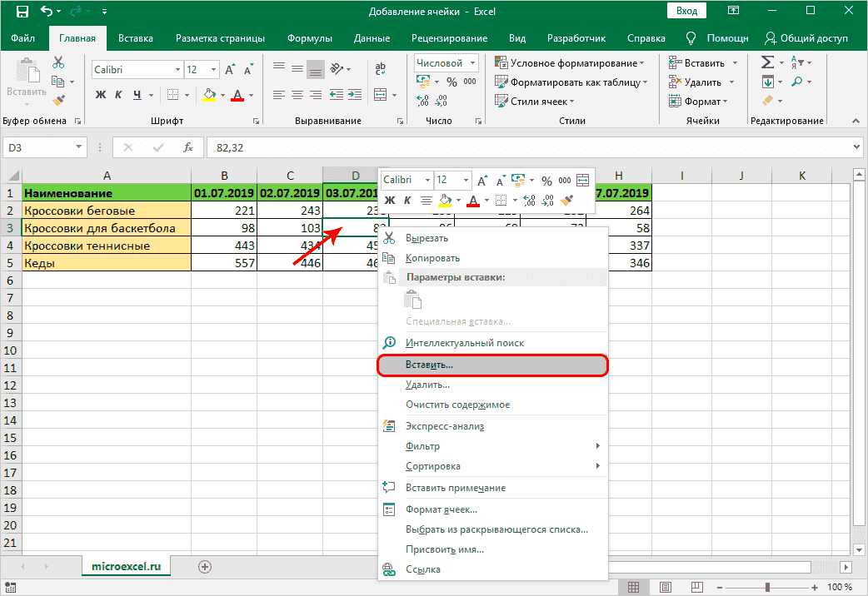Click the percent style icon in the ribbon

coord(451,82)
